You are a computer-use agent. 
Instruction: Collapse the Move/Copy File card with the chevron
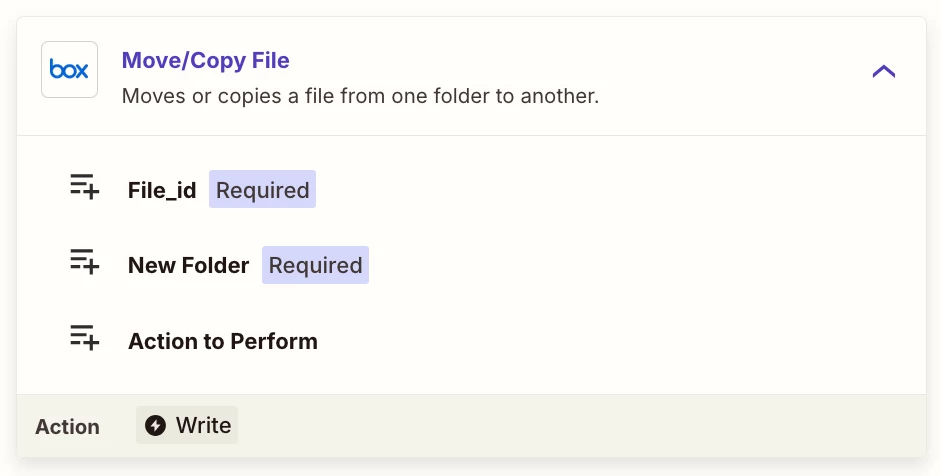coord(883,71)
